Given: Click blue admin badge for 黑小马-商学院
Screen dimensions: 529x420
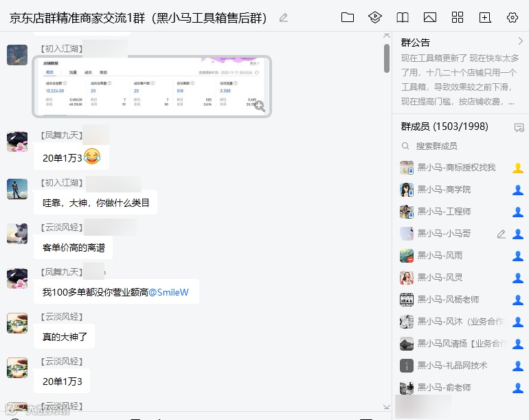Looking at the screenshot, I should coord(518,190).
